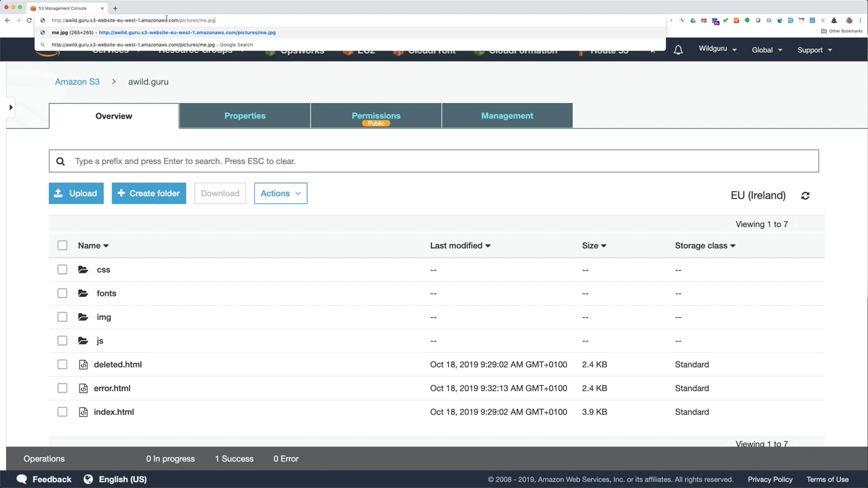This screenshot has height=488, width=868.
Task: Open the Global region dropdown
Action: point(767,50)
